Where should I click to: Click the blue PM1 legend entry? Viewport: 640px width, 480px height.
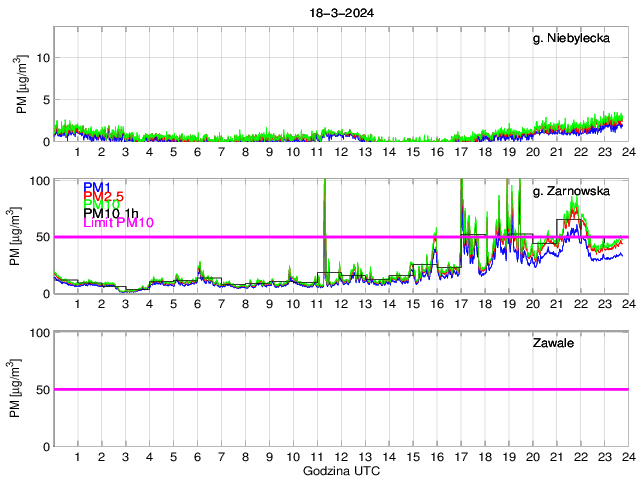[97, 187]
